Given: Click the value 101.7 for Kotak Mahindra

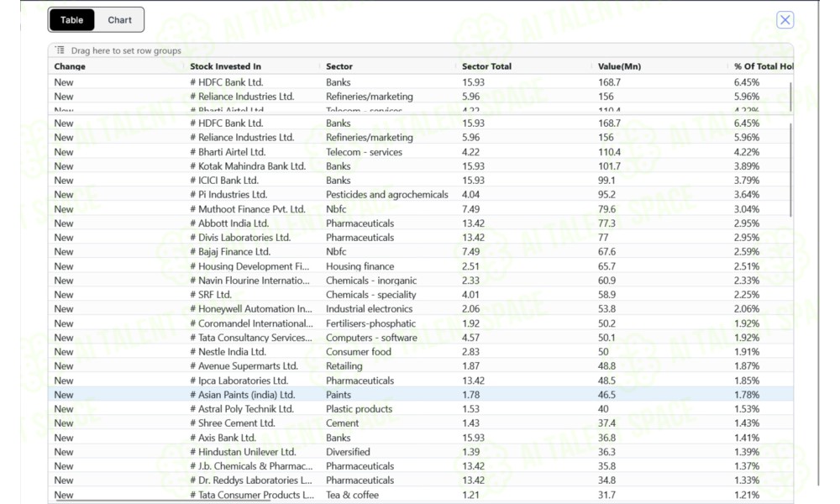Looking at the screenshot, I should 609,166.
